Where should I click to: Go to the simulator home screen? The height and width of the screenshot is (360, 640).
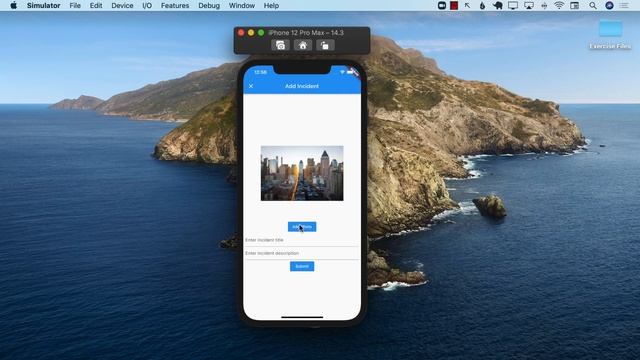coord(302,45)
